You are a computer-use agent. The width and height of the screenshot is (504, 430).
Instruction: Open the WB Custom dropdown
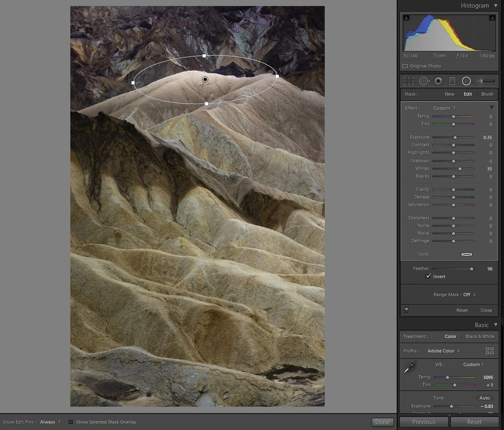(473, 364)
